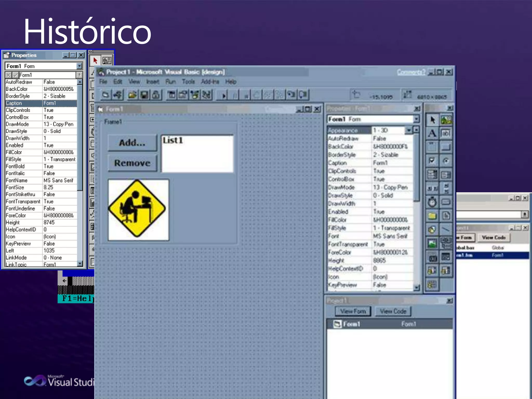Screen dimensions: 532x399
Task: Open the Form1 Form object dropdown in the left Properties window
Action: click(x=79, y=66)
